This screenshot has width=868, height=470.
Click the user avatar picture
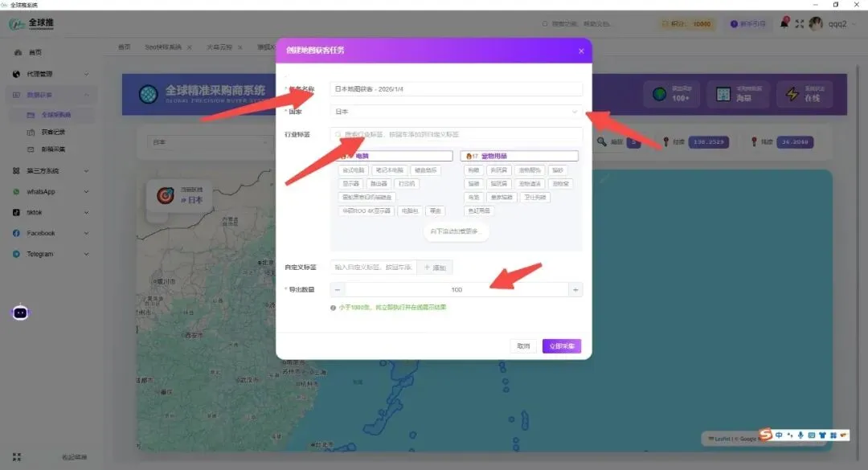click(x=816, y=23)
